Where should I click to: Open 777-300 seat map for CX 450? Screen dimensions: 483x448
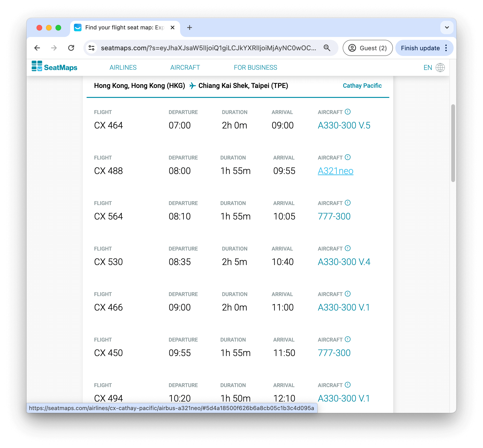[x=334, y=353]
